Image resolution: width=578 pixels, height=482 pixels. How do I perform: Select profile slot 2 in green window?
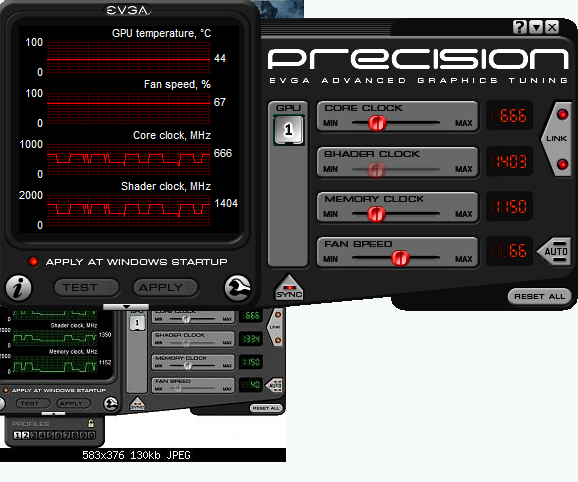[x=25, y=435]
